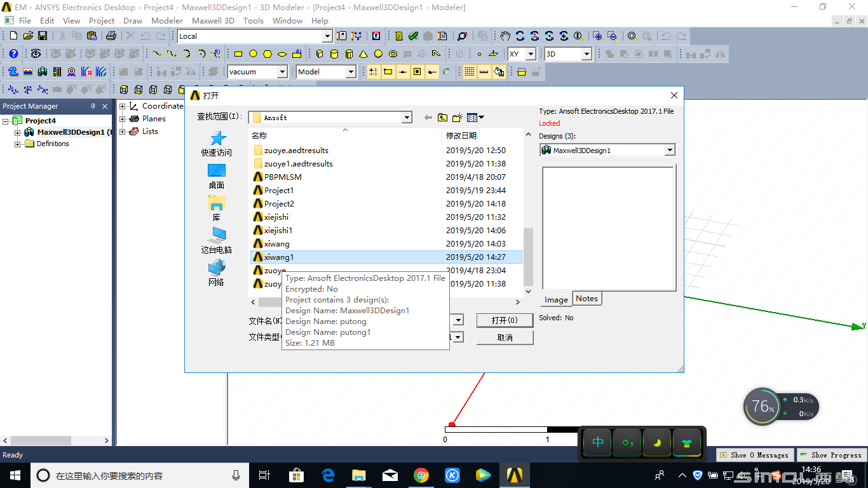The height and width of the screenshot is (488, 868).
Task: Select the Draw torus tool
Action: pyautogui.click(x=393, y=54)
